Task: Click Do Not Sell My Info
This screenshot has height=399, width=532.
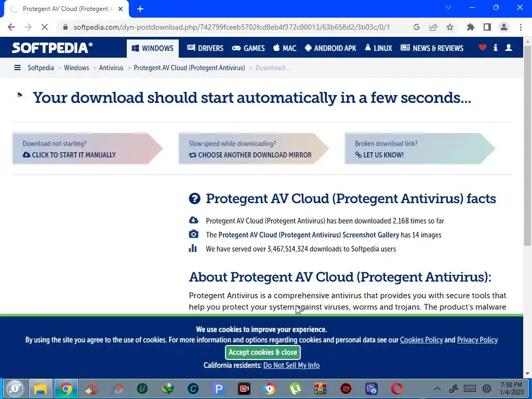Action: (291, 365)
